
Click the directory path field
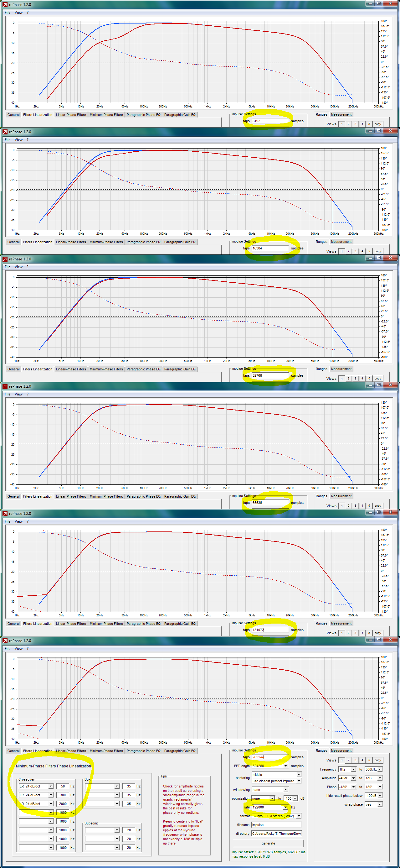276,833
